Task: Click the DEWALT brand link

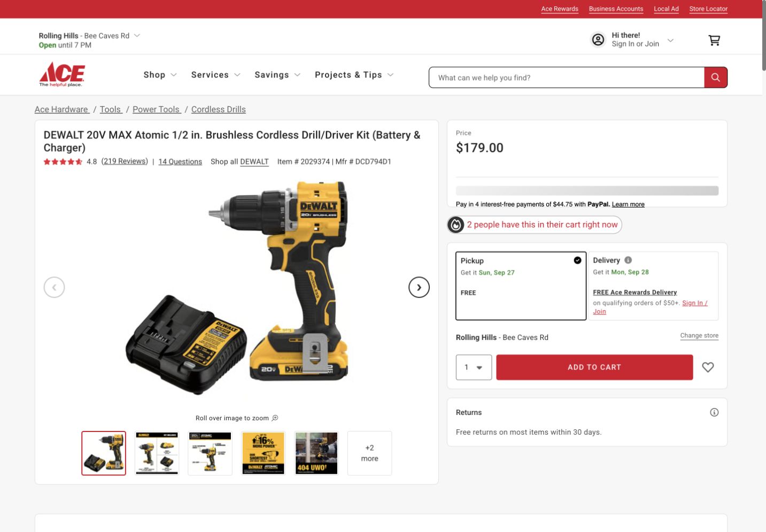Action: 254,161
